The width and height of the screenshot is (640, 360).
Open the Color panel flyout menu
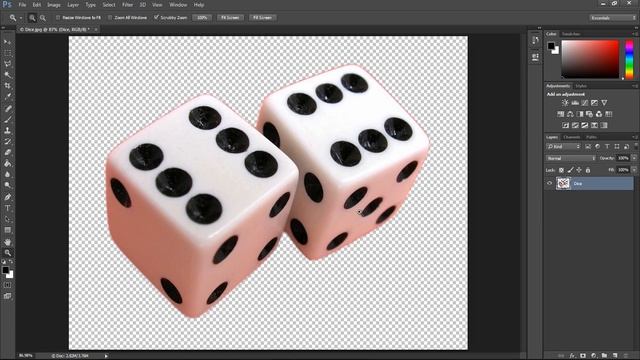[634, 34]
